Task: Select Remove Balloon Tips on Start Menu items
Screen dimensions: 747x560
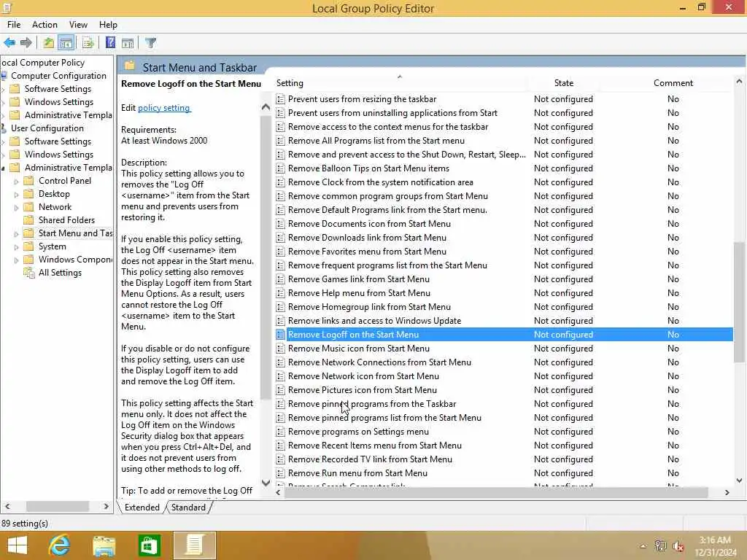Action: [x=368, y=168]
